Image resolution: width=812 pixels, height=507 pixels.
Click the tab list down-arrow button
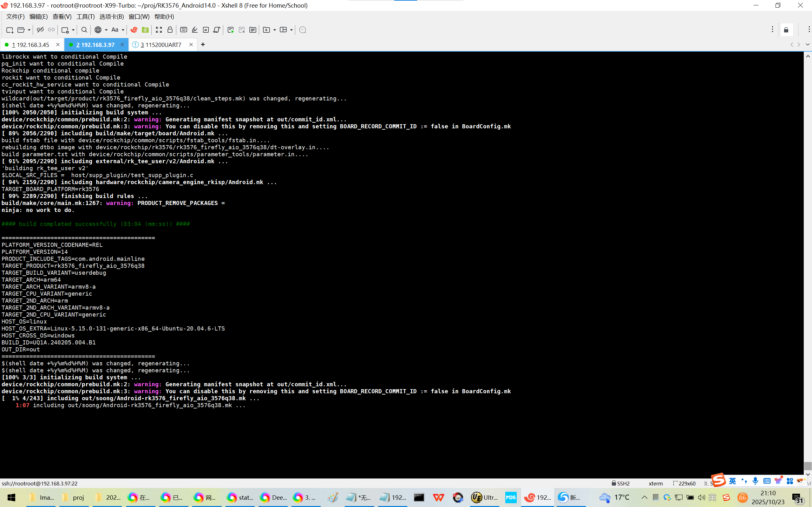pos(807,44)
